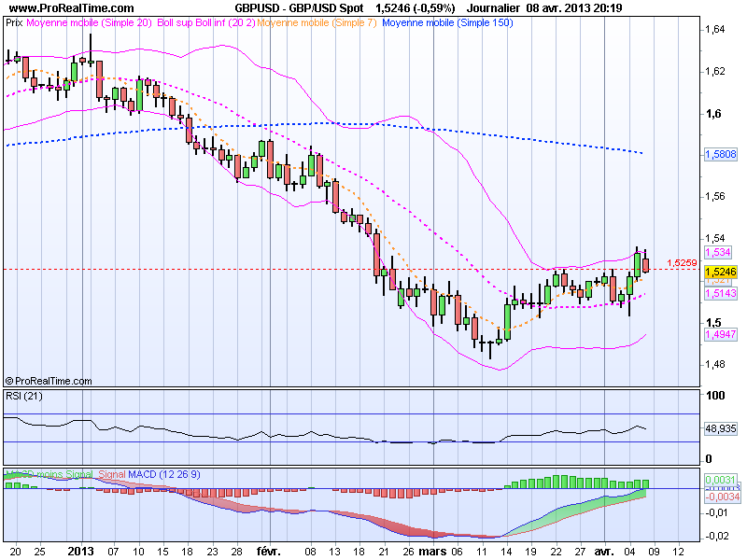Click the quote 1,5246 (-0,59%) in header

[x=415, y=8]
